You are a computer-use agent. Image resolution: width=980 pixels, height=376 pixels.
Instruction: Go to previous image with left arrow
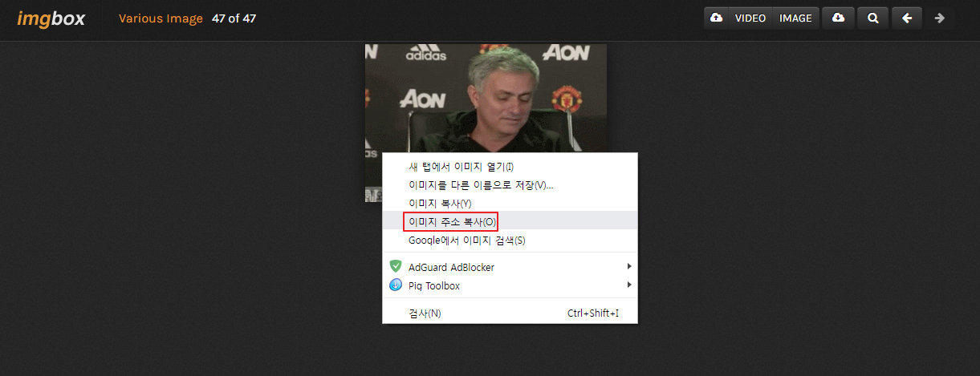click(x=907, y=18)
